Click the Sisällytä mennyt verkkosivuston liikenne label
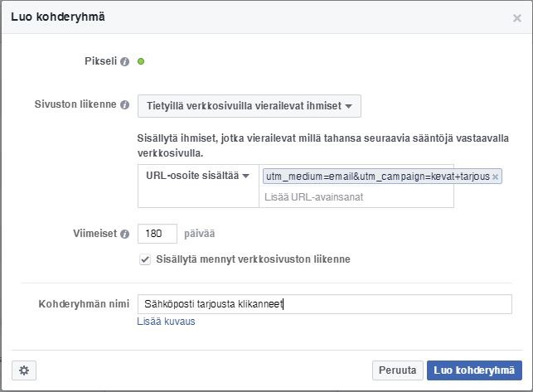 [253, 259]
